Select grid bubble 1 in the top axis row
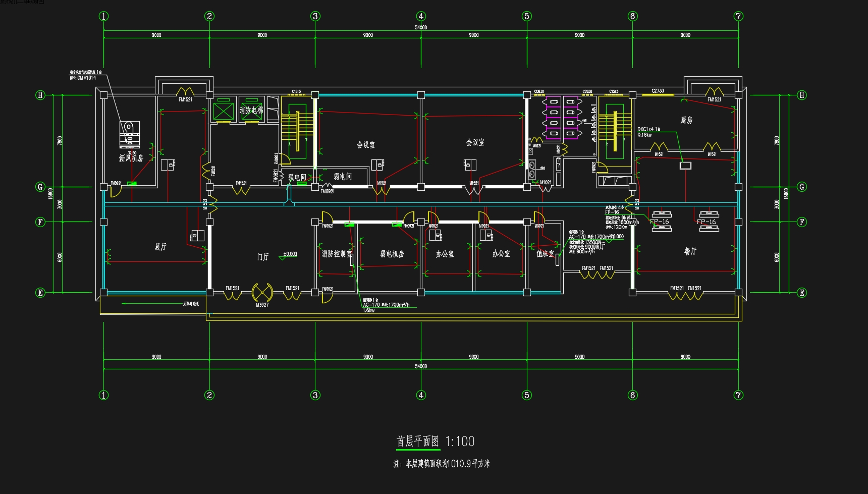 click(103, 16)
